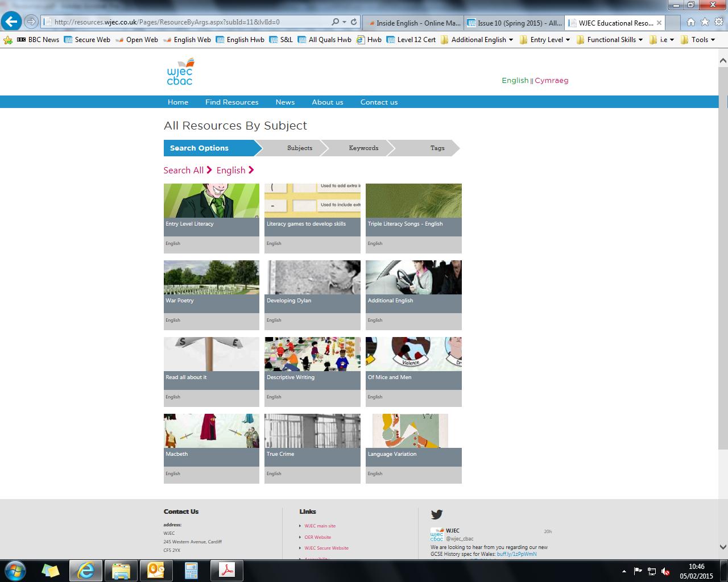Click the address bar search magnifier icon
Image resolution: width=728 pixels, height=582 pixels.
(335, 22)
